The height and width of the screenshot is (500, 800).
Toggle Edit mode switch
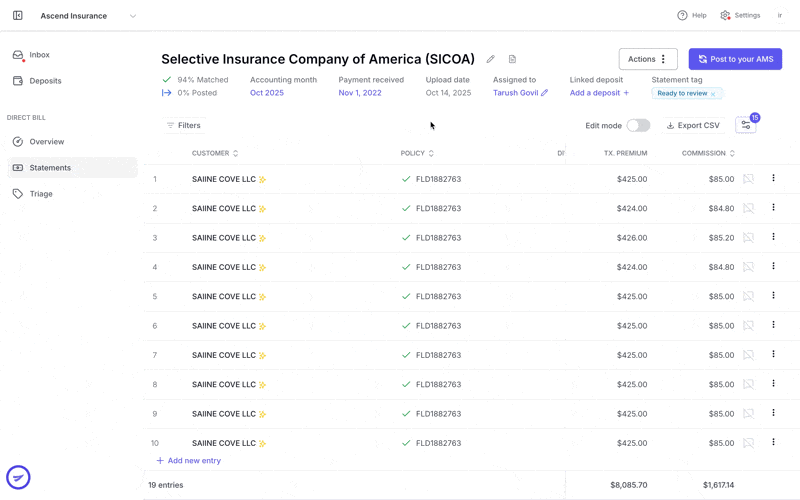(x=638, y=126)
